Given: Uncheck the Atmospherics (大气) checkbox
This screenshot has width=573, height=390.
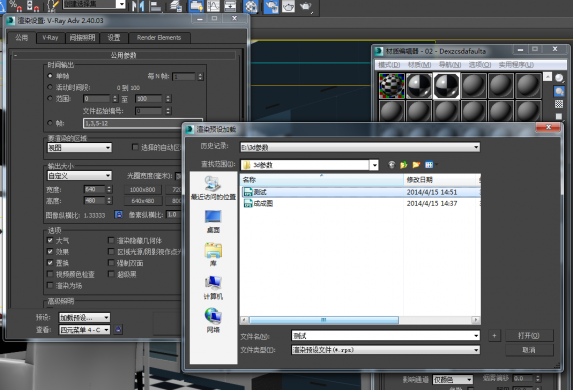Looking at the screenshot, I should point(50,240).
